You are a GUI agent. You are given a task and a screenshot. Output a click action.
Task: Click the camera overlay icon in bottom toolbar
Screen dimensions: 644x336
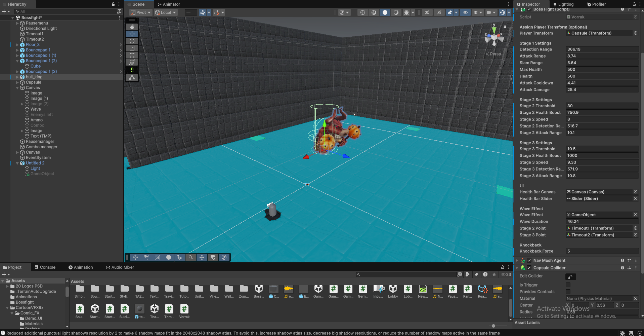(213, 257)
